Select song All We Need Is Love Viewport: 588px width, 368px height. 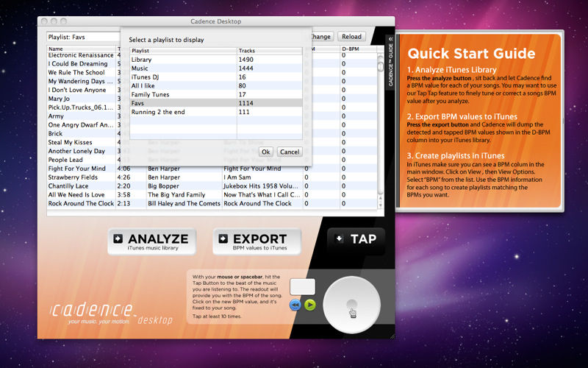[x=76, y=194]
